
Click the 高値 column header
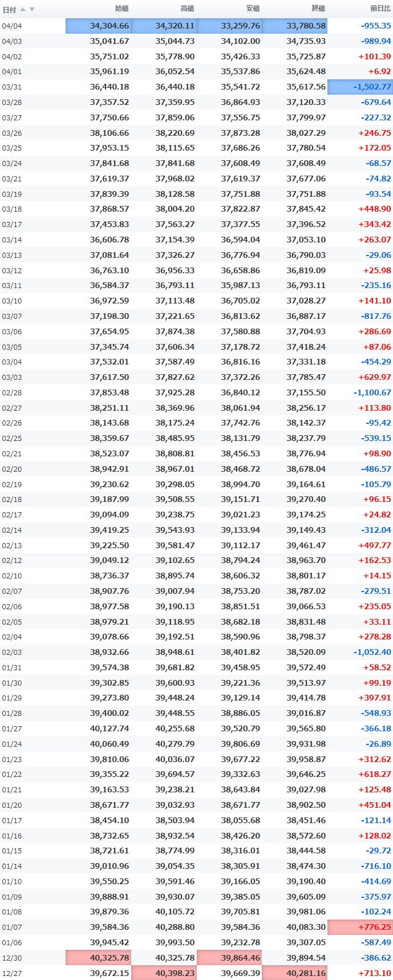click(x=187, y=9)
